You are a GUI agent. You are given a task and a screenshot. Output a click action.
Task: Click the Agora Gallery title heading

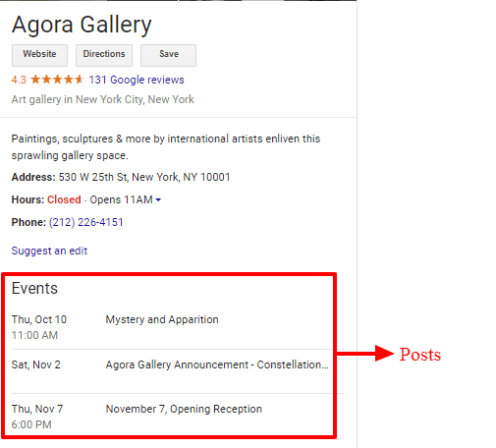(82, 25)
